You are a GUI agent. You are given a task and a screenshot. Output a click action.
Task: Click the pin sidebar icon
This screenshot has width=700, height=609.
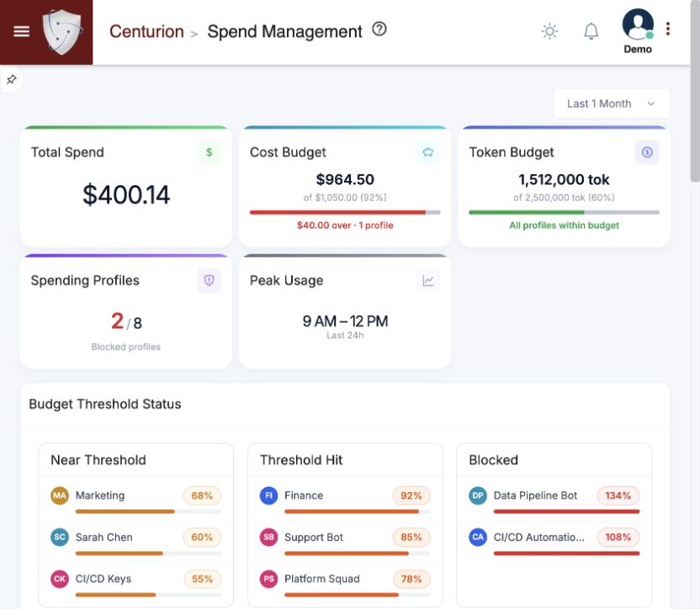pos(11,79)
